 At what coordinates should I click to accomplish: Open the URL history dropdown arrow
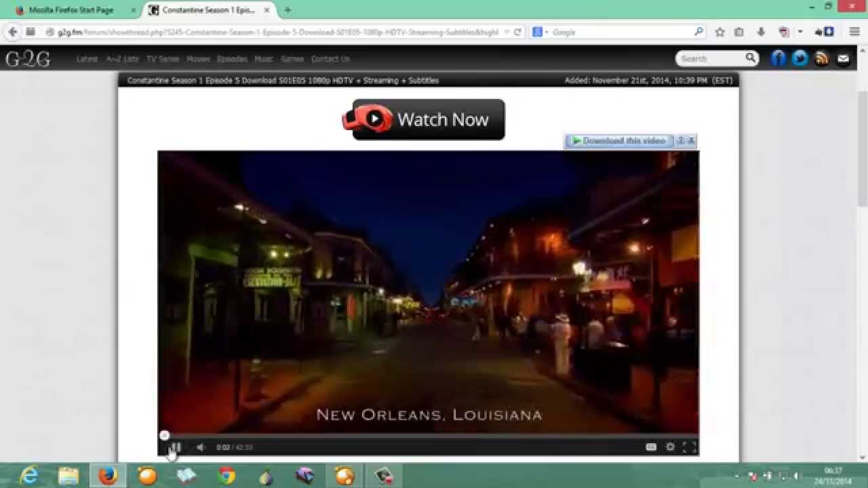point(507,32)
